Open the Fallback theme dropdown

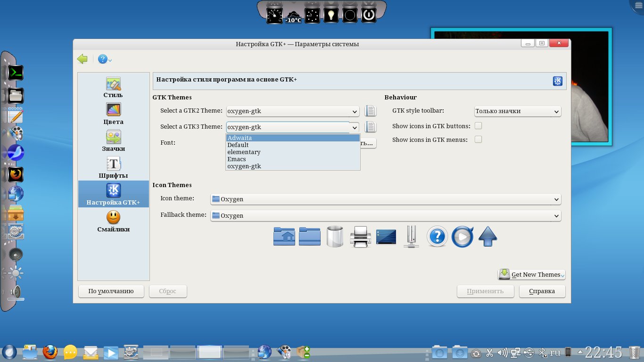[385, 215]
